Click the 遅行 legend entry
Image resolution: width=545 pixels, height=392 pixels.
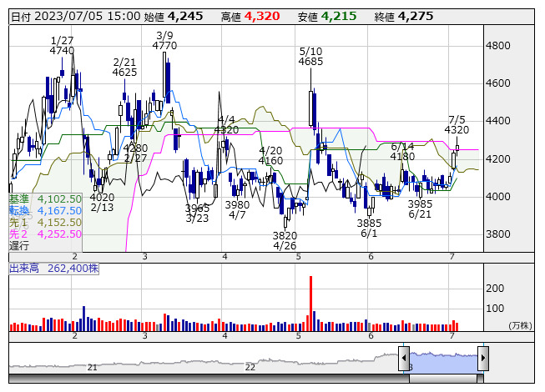tap(18, 246)
